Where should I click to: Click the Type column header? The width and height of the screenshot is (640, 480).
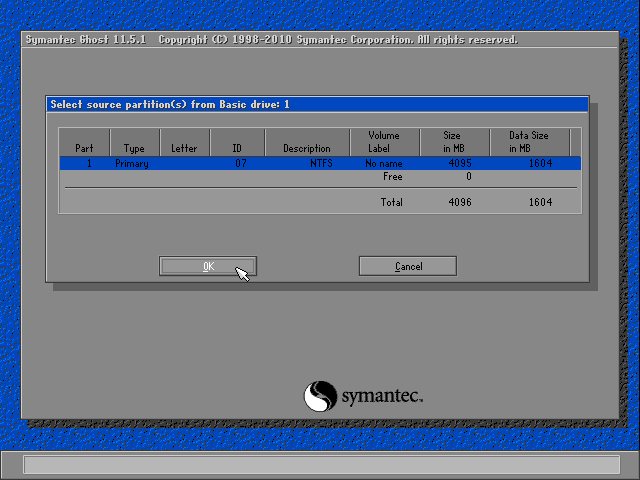(x=134, y=142)
